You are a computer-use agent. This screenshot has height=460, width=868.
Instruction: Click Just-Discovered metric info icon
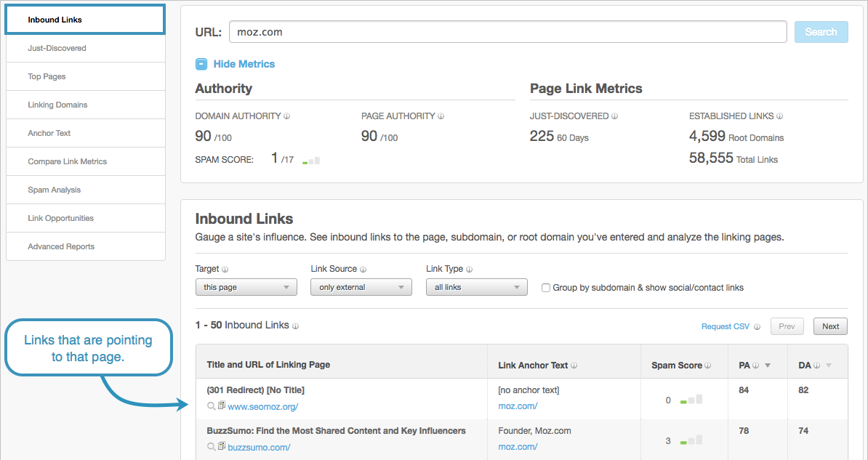(614, 116)
